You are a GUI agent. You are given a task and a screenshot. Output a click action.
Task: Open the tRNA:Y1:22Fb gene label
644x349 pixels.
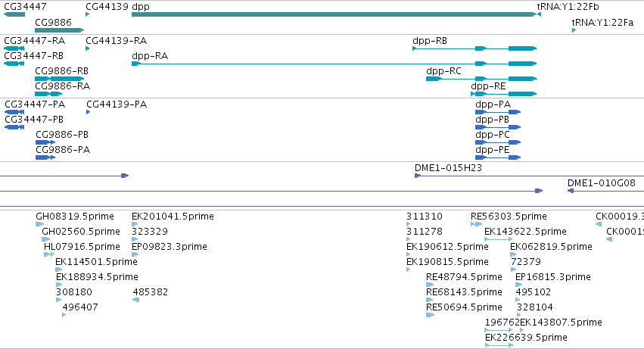point(568,7)
